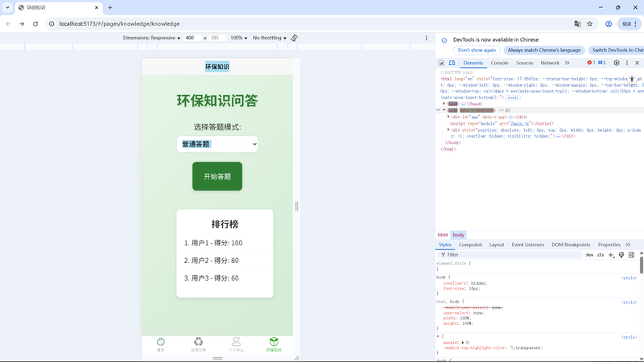644x362 pixels.
Task: Click leaderboard row 用户2 - 得分: 80
Action: pyautogui.click(x=225, y=261)
